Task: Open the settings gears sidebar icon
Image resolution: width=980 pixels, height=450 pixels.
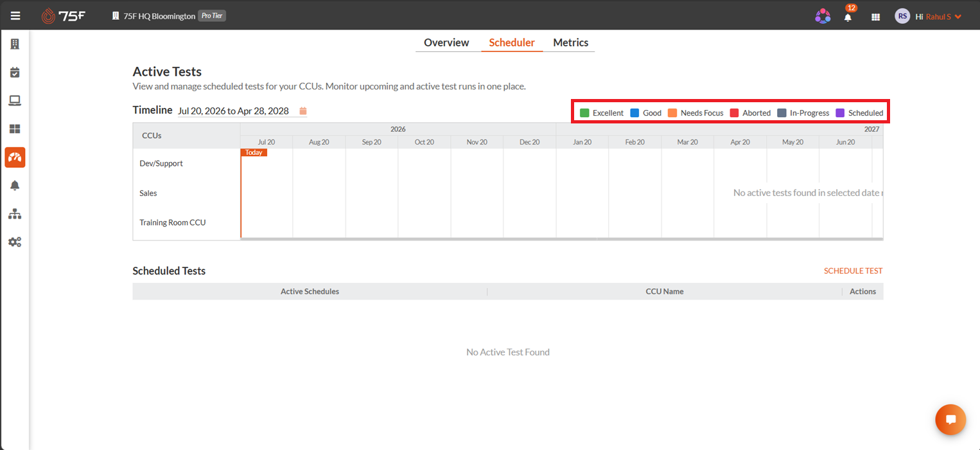Action: pyautogui.click(x=15, y=242)
